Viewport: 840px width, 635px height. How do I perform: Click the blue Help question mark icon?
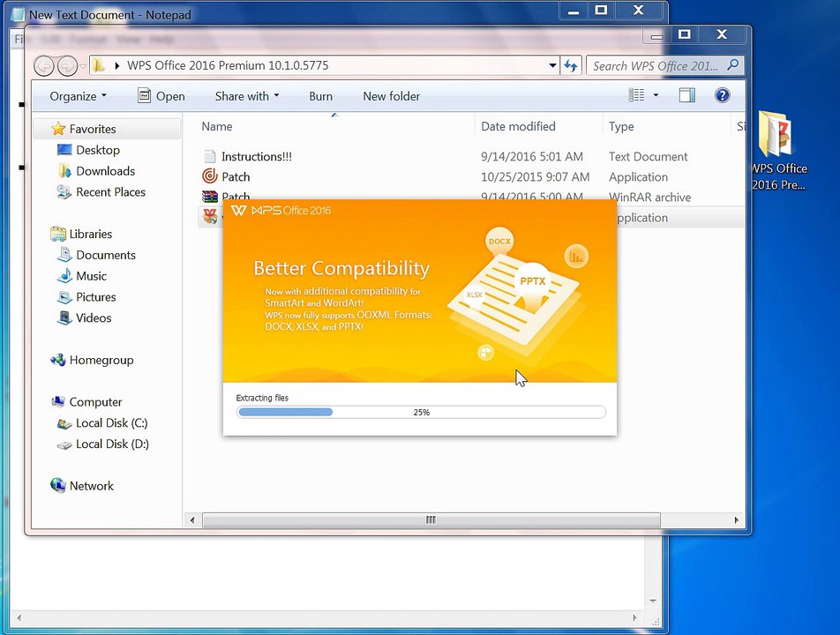(x=722, y=95)
